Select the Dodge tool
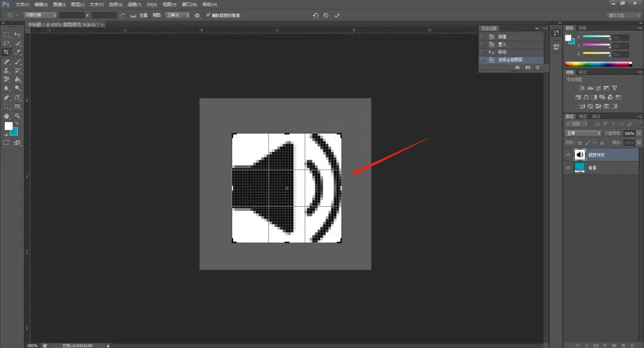The height and width of the screenshot is (348, 644). tap(17, 88)
